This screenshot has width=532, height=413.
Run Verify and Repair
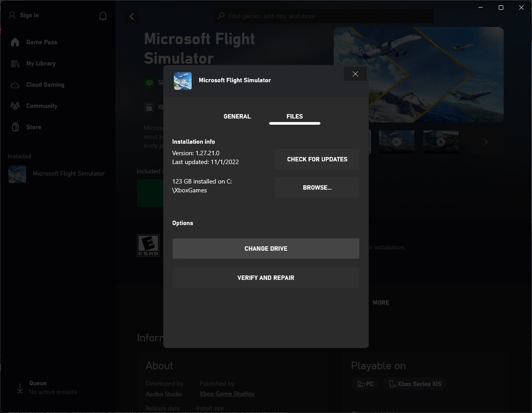pyautogui.click(x=266, y=278)
